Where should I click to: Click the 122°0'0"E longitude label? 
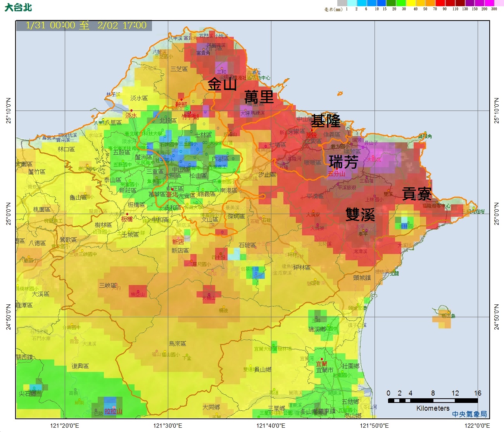477,426
